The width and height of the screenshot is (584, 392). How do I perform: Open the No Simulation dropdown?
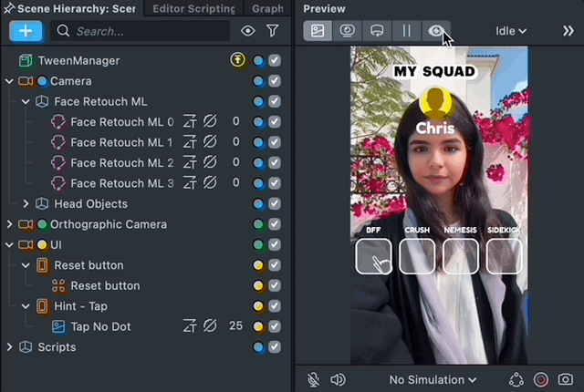click(433, 379)
